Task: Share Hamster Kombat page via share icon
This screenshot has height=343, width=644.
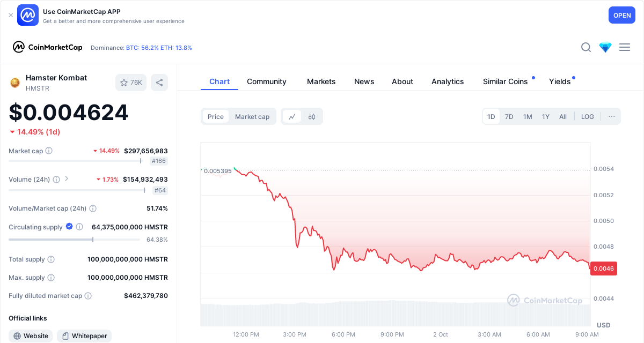Action: 159,83
